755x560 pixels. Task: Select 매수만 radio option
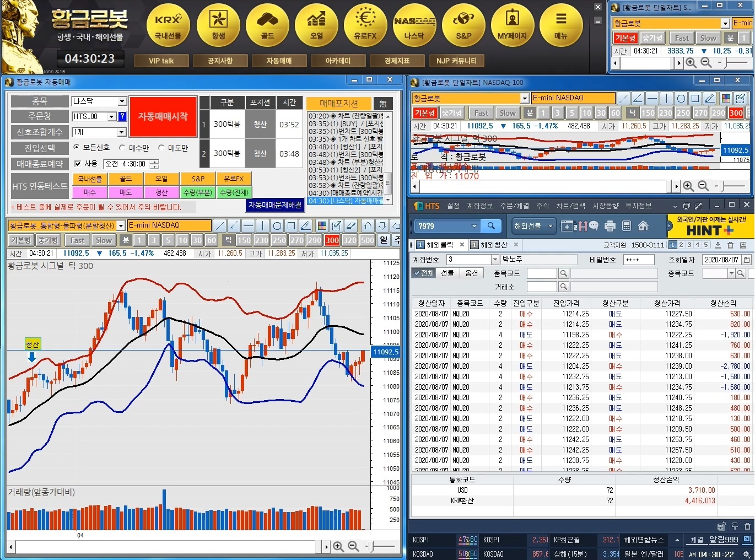point(122,148)
